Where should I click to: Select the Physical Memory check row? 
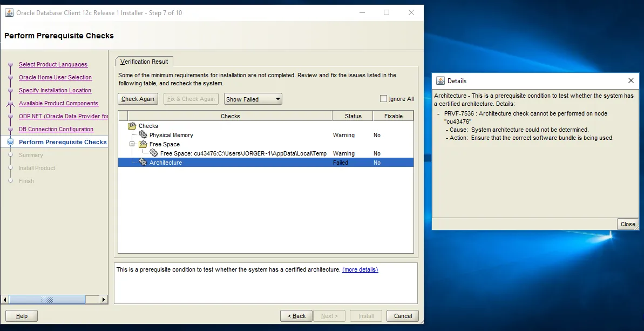tap(266, 134)
